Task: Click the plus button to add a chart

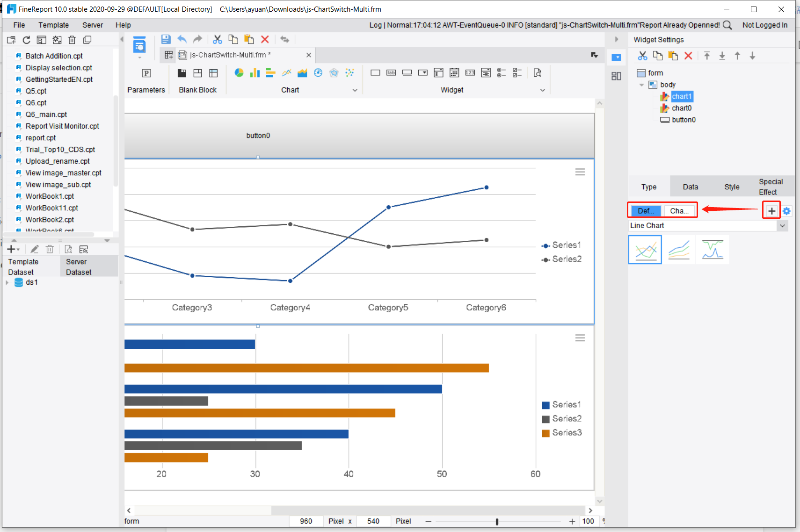Action: 771,210
